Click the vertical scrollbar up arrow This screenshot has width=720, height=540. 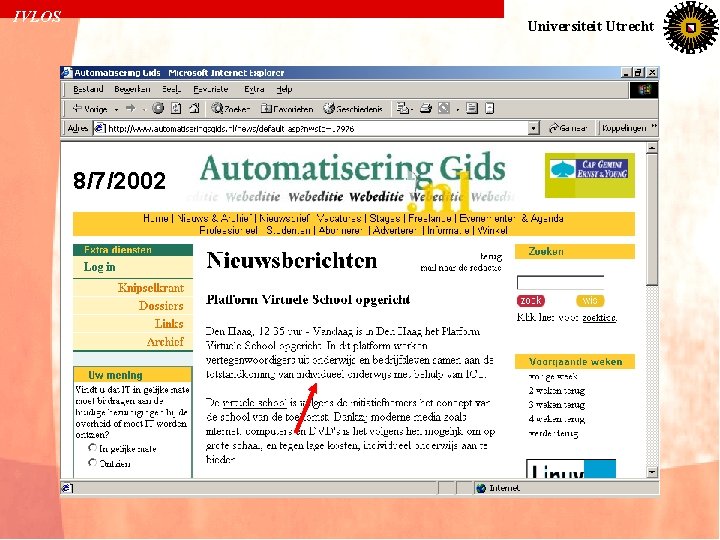(x=652, y=148)
